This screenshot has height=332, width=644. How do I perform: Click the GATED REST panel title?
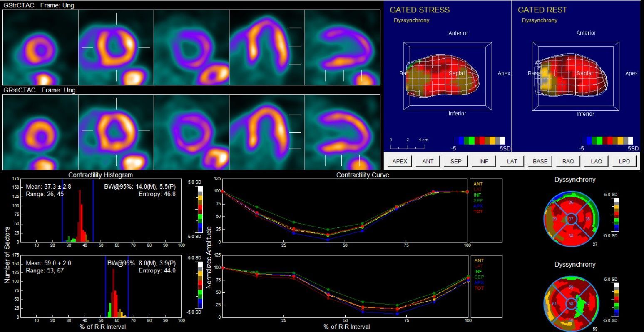click(x=542, y=10)
